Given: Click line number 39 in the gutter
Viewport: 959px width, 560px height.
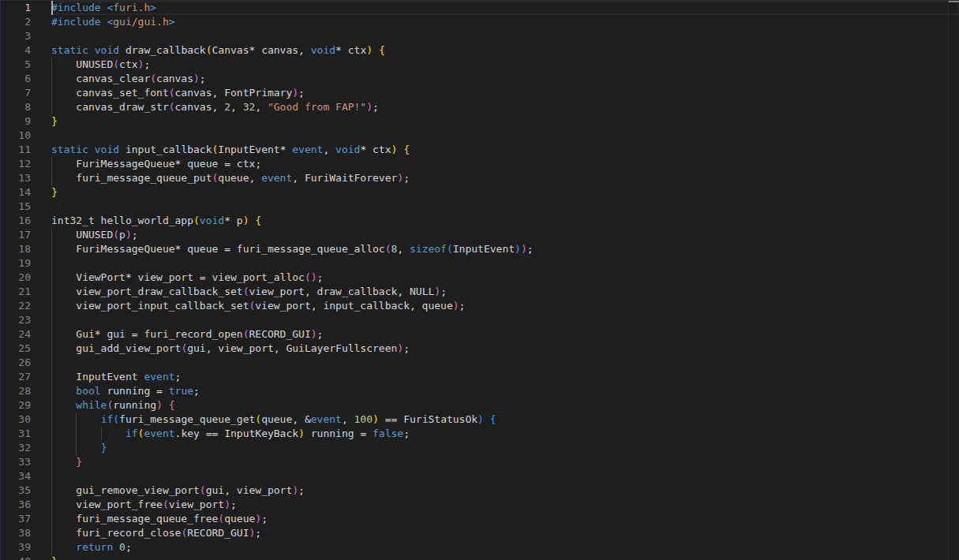Looking at the screenshot, I should [x=24, y=547].
